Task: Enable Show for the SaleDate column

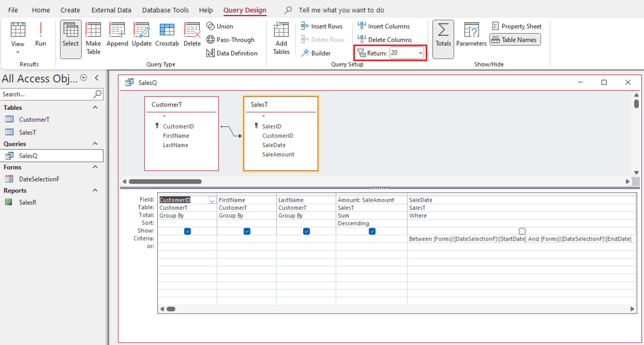Action: 522,231
